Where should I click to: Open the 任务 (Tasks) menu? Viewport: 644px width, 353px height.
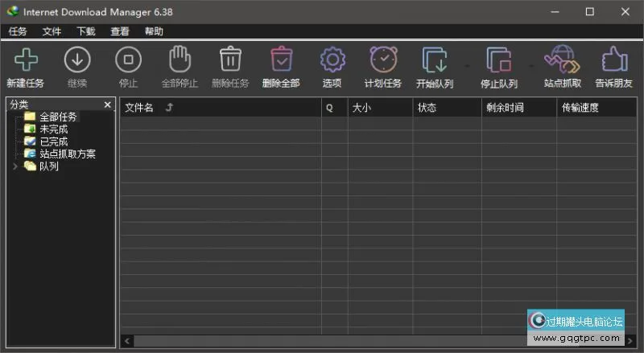(18, 31)
